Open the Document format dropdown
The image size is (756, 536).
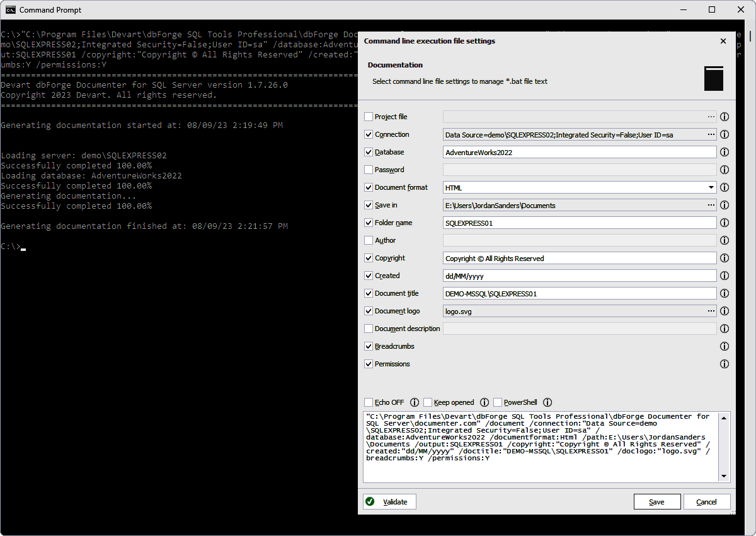click(711, 187)
